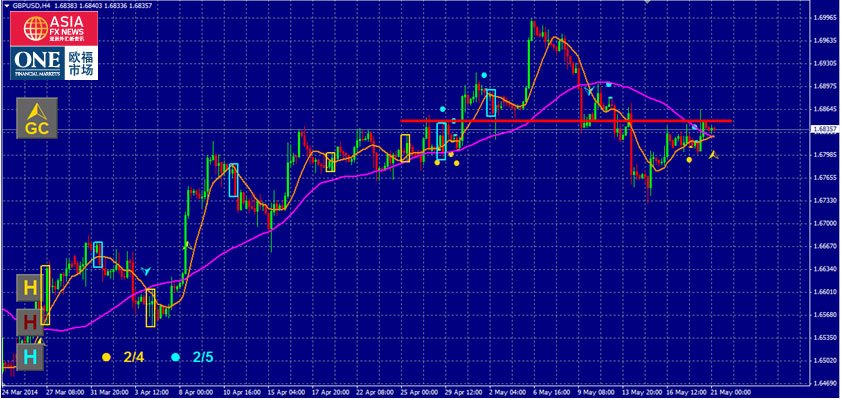
Task: Open the Asia FX News logo
Action: (54, 29)
